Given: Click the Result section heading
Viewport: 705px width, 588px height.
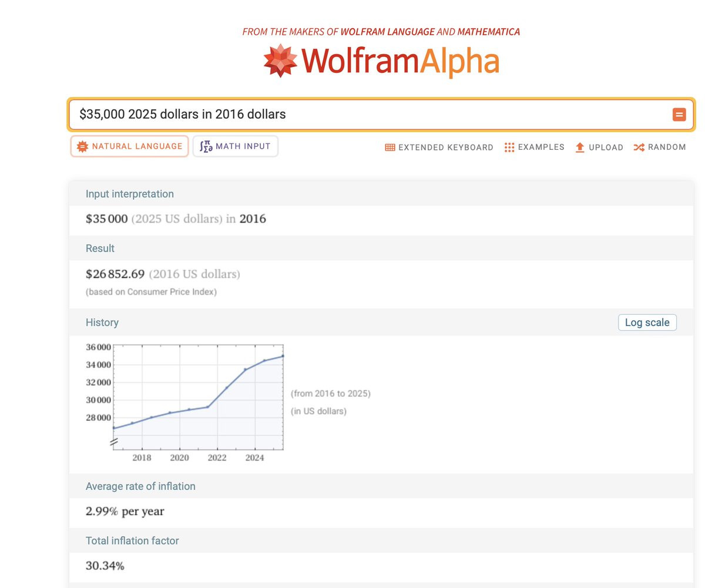Looking at the screenshot, I should 100,248.
